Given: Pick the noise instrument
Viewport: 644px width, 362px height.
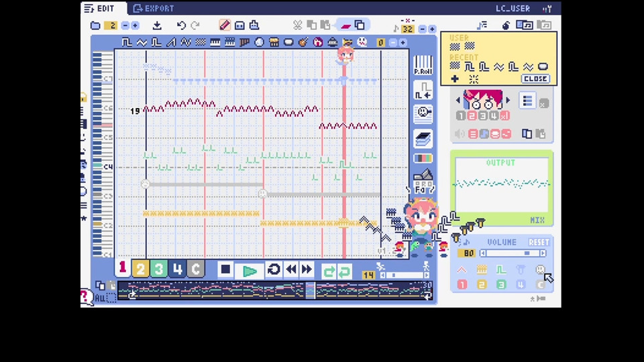Looking at the screenshot, I should [x=201, y=42].
